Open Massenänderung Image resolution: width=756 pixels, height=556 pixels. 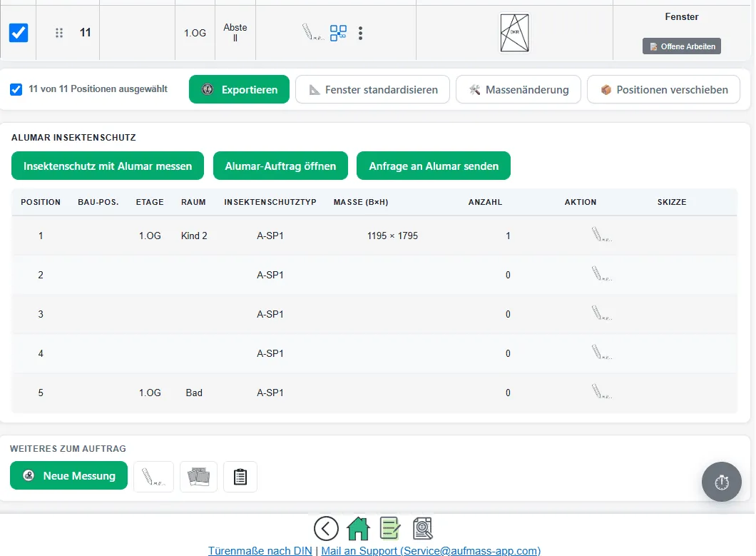click(519, 89)
